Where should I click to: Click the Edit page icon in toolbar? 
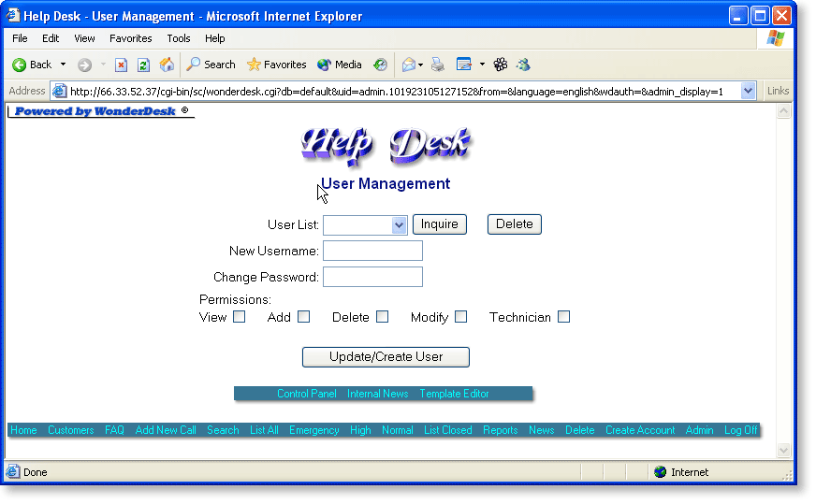(464, 65)
